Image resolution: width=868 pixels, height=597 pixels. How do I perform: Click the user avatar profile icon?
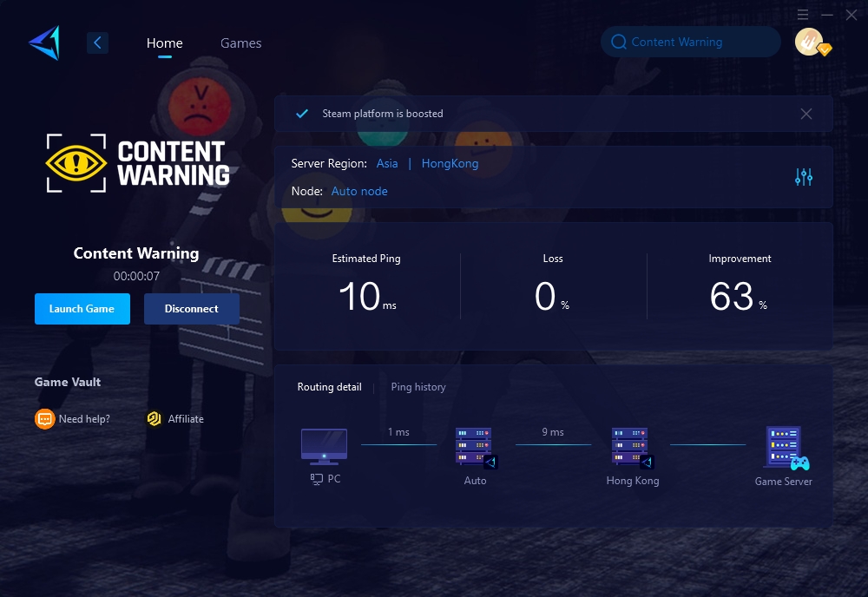click(809, 42)
